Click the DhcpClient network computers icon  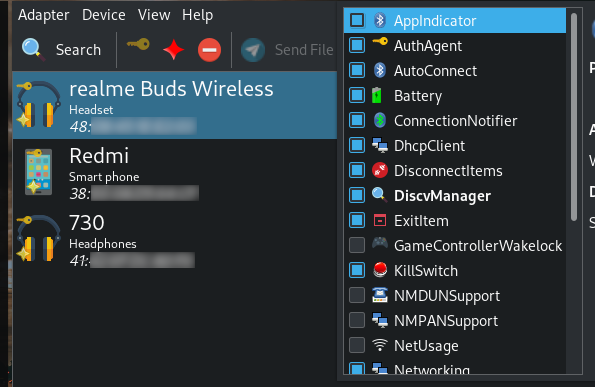click(x=380, y=145)
